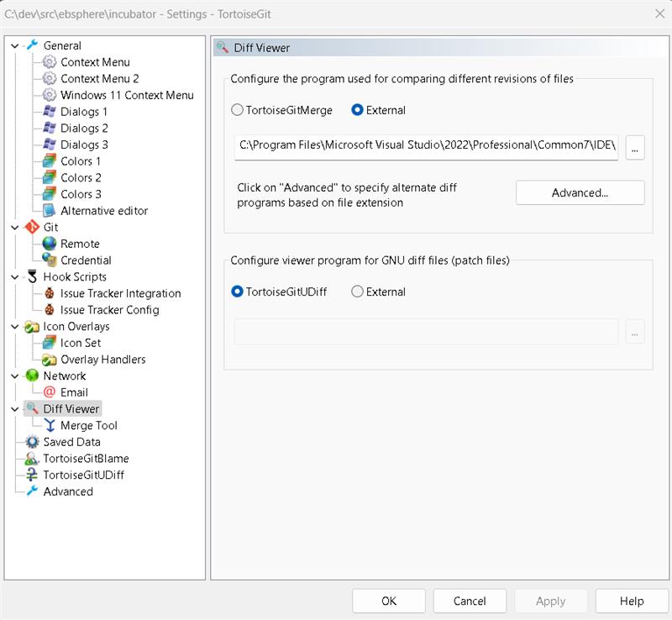The image size is (672, 620).
Task: Click the gear icon beside Saved Data
Action: click(x=33, y=442)
